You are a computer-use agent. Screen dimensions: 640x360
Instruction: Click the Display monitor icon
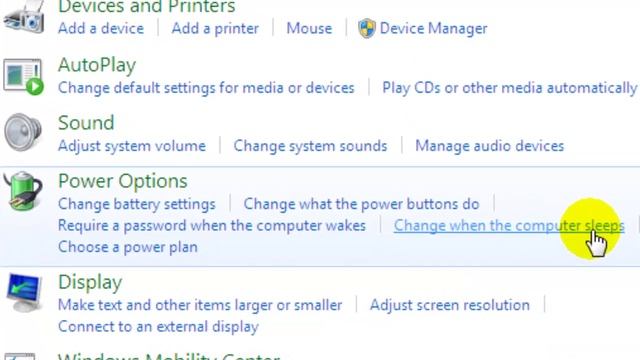click(x=24, y=293)
